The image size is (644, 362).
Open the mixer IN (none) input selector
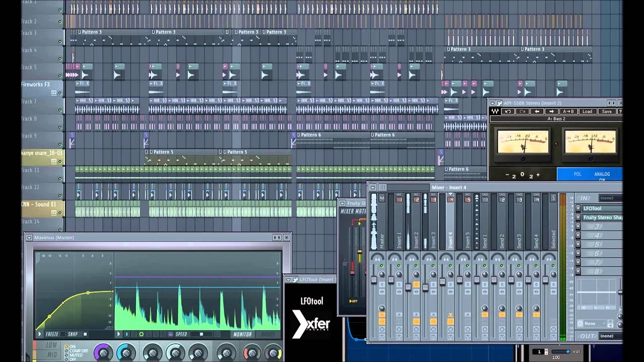click(x=610, y=198)
